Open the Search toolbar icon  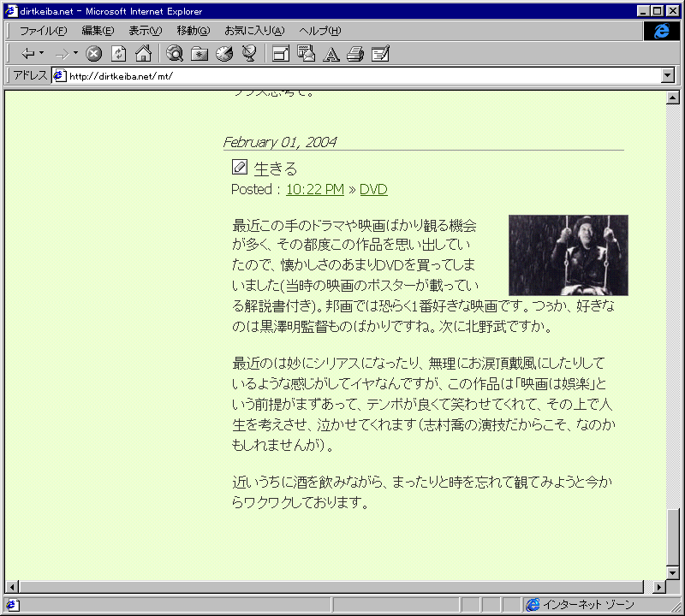(x=175, y=53)
